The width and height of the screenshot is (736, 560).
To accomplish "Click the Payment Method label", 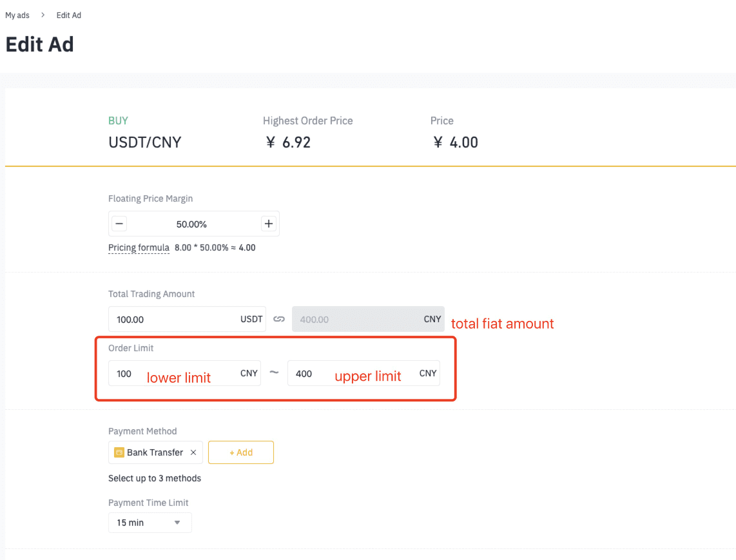I will coord(142,431).
